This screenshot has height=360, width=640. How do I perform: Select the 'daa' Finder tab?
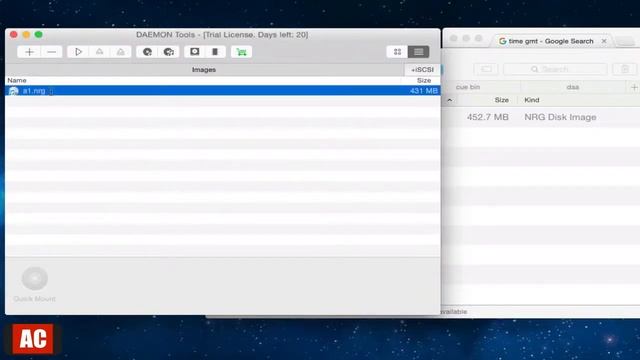(573, 87)
